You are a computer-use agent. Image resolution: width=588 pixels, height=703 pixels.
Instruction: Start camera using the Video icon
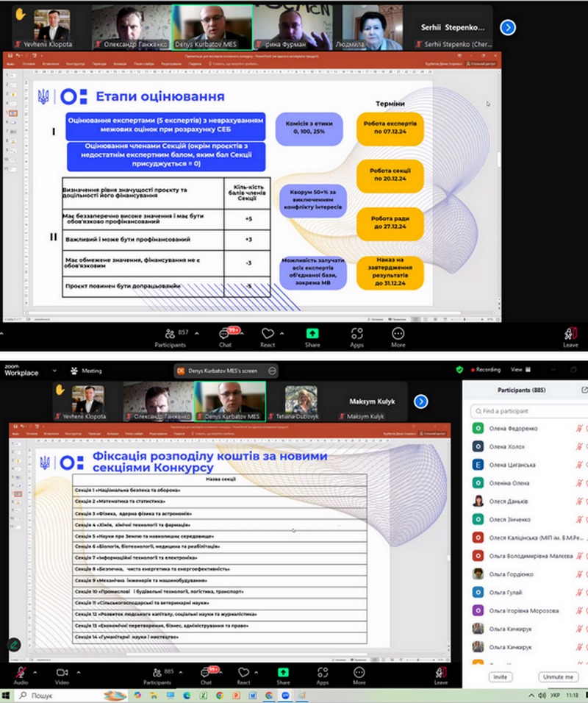62,671
